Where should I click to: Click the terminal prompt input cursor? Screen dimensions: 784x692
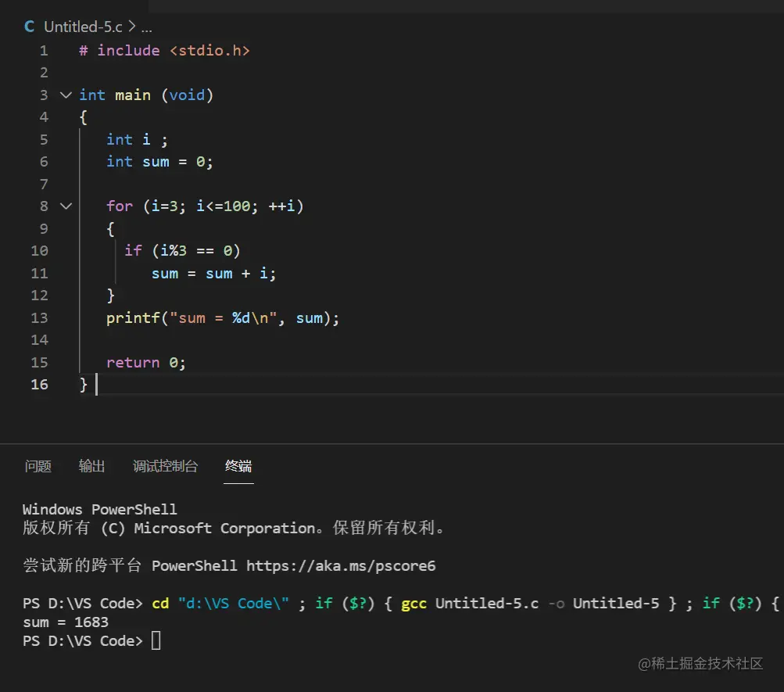click(156, 640)
